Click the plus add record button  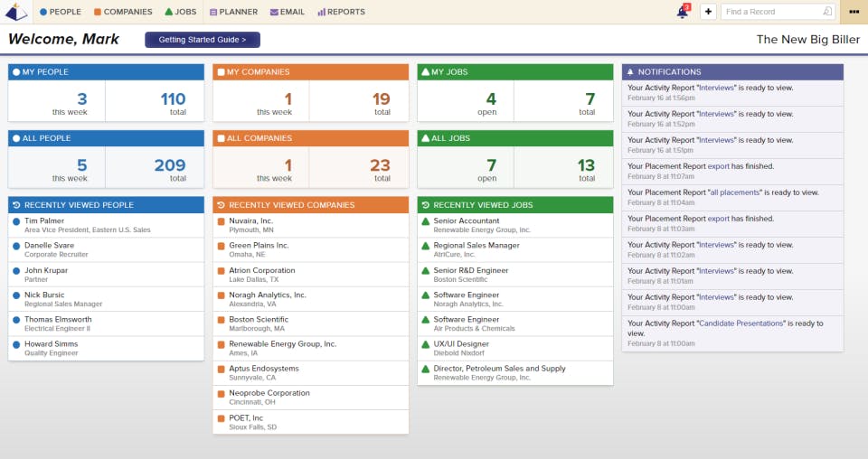[x=708, y=12]
